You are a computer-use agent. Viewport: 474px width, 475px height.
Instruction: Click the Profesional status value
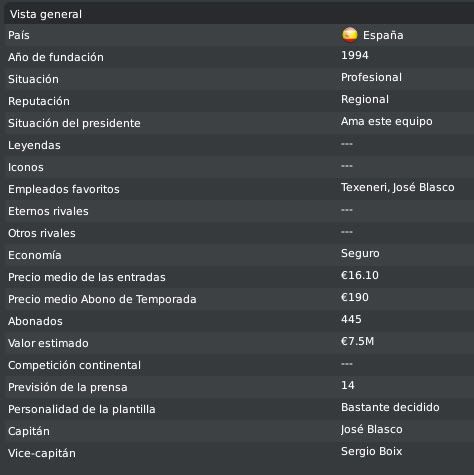371,77
